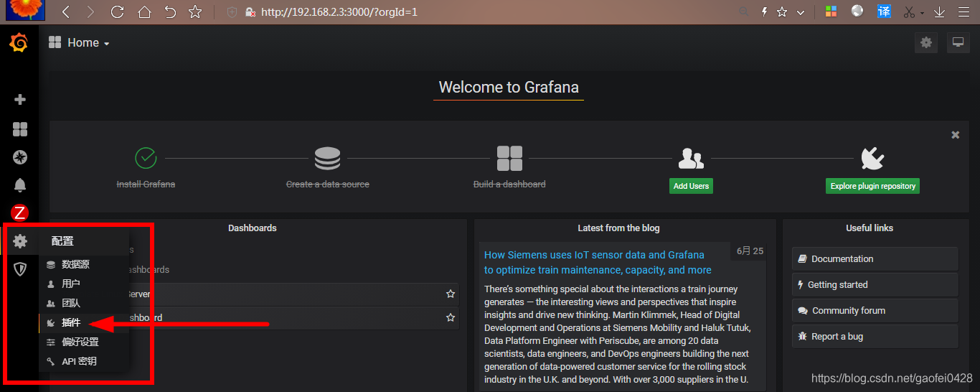
Task: Cycle view mode with the monitor icon
Action: pos(958,43)
